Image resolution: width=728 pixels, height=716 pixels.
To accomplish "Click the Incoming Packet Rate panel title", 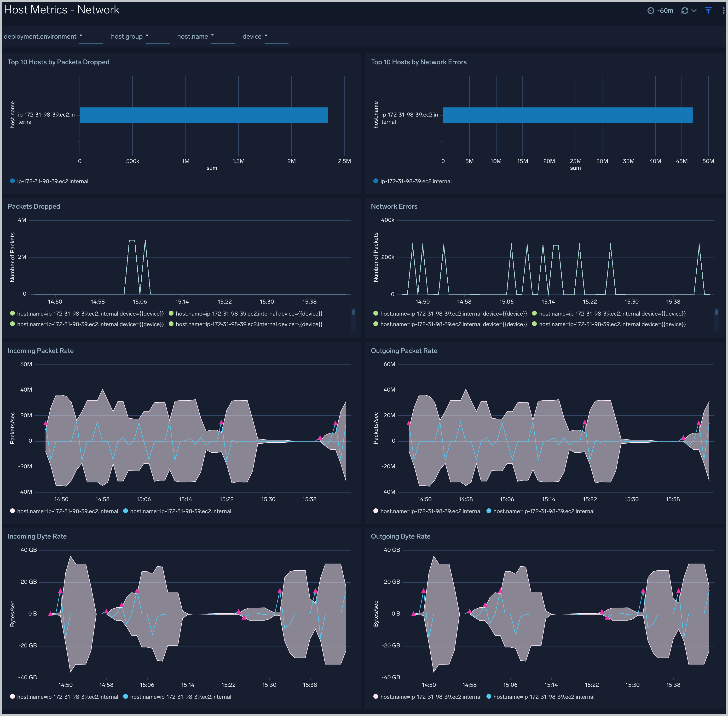I will pyautogui.click(x=40, y=351).
